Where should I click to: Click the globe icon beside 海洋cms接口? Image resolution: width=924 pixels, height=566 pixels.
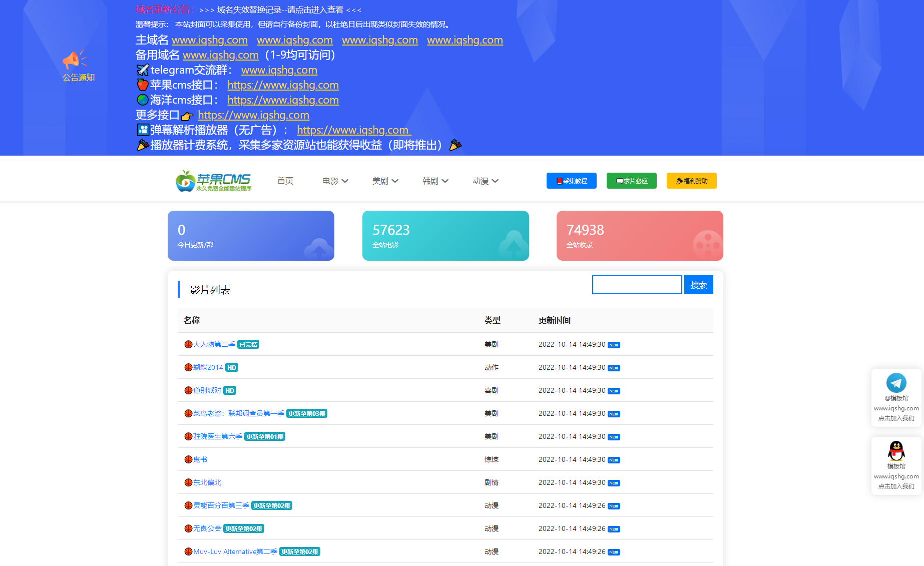pos(142,100)
